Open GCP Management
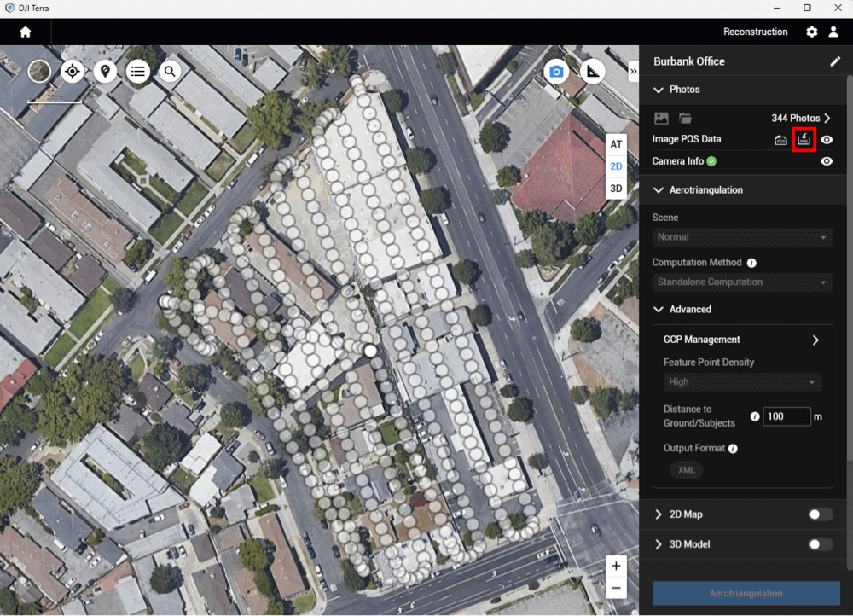 (741, 339)
